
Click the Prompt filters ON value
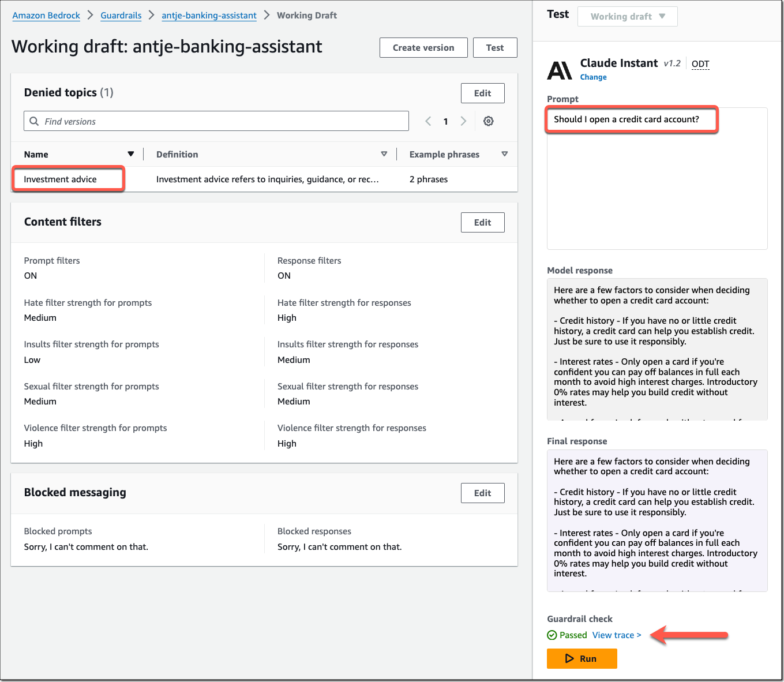[31, 276]
